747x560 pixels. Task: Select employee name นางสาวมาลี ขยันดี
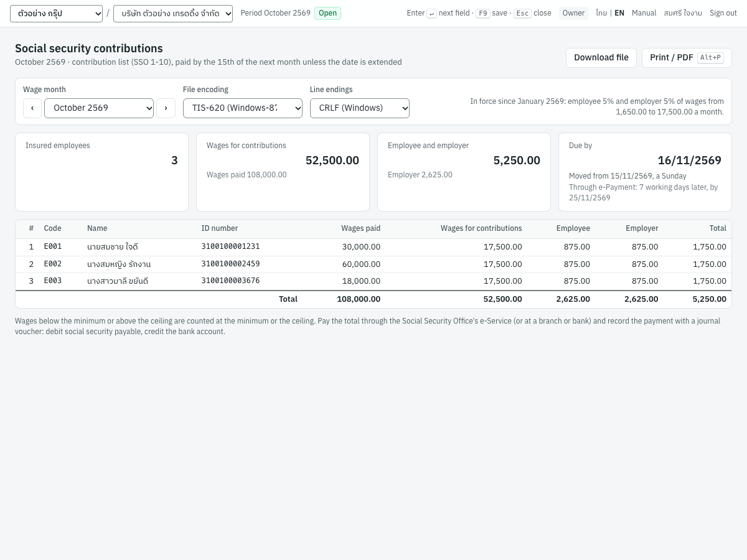tap(118, 281)
